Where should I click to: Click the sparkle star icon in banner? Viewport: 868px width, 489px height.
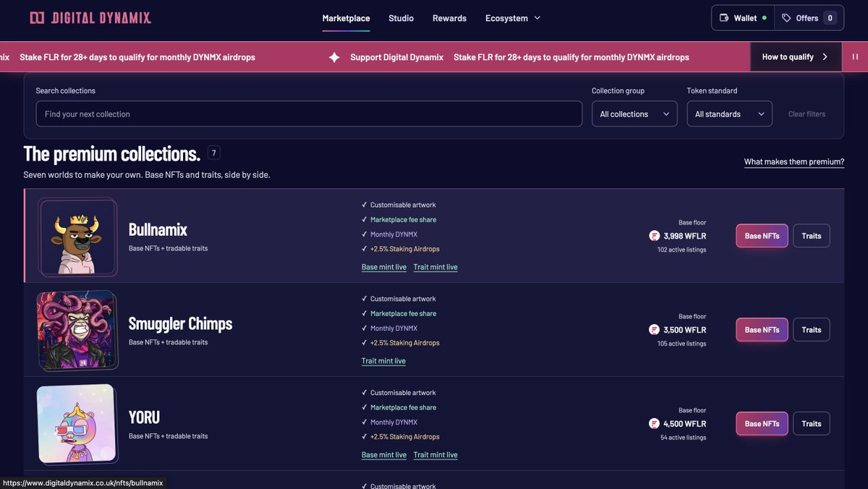tap(334, 57)
